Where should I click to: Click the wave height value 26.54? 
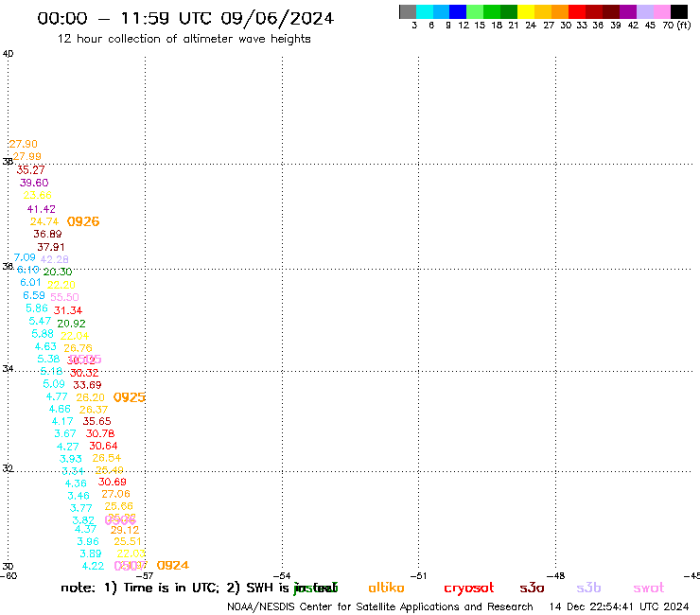pyautogui.click(x=107, y=458)
